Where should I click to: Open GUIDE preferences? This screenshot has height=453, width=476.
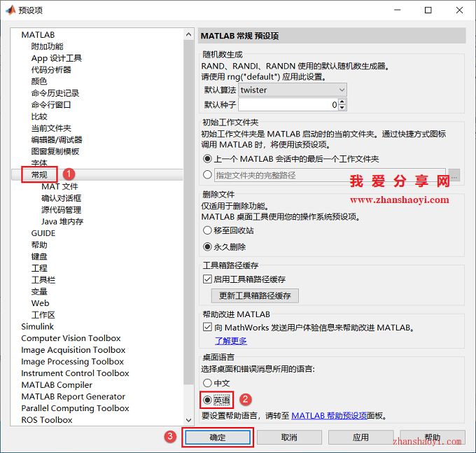43,233
